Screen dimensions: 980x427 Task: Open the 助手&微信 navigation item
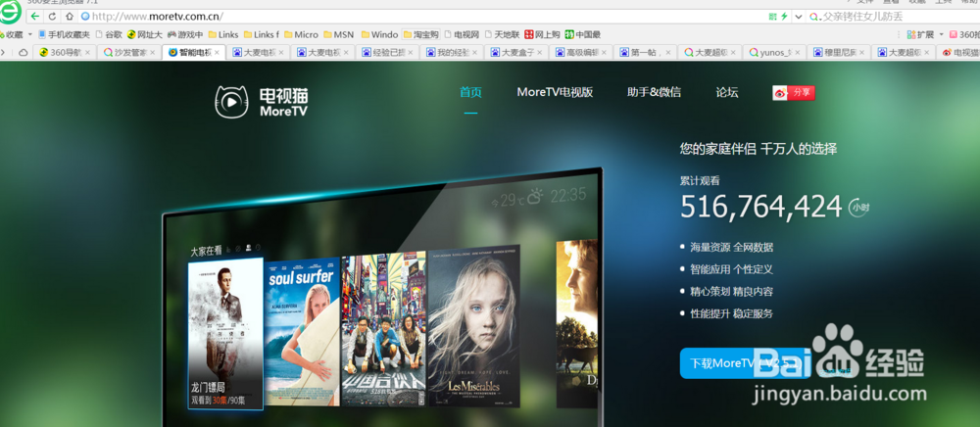click(654, 92)
